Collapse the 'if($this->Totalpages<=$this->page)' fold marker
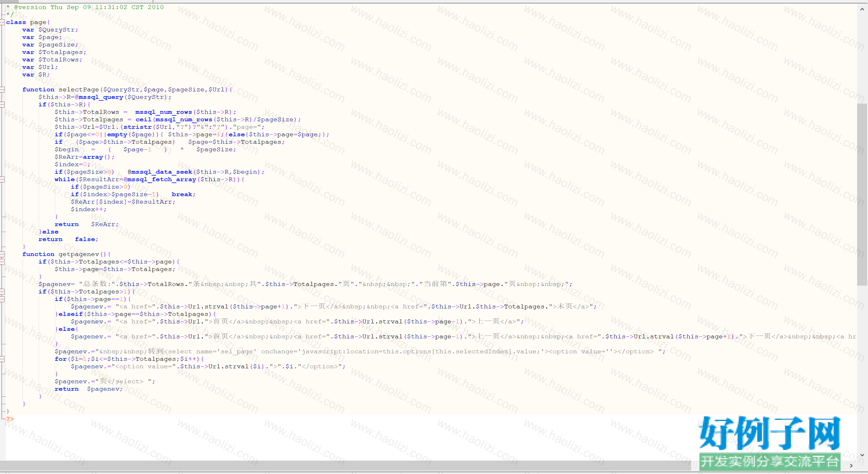Image resolution: width=868 pixels, height=474 pixels. click(2, 262)
